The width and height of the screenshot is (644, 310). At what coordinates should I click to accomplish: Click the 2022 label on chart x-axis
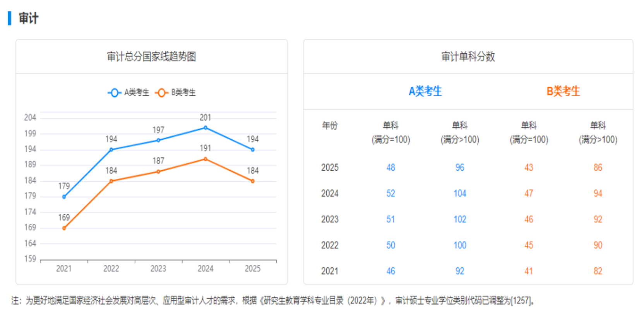tap(111, 269)
